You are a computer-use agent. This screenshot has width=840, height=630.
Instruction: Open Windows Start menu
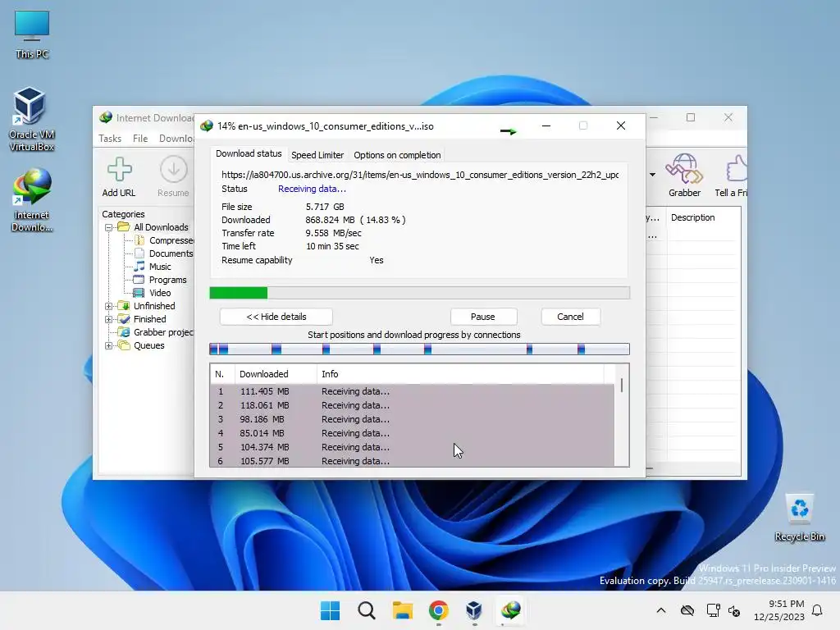[330, 610]
